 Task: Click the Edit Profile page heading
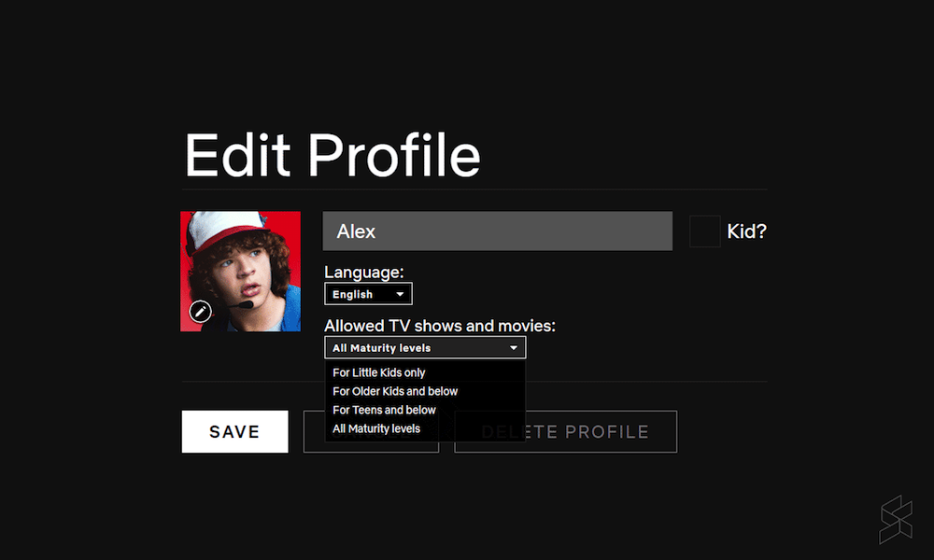[332, 154]
